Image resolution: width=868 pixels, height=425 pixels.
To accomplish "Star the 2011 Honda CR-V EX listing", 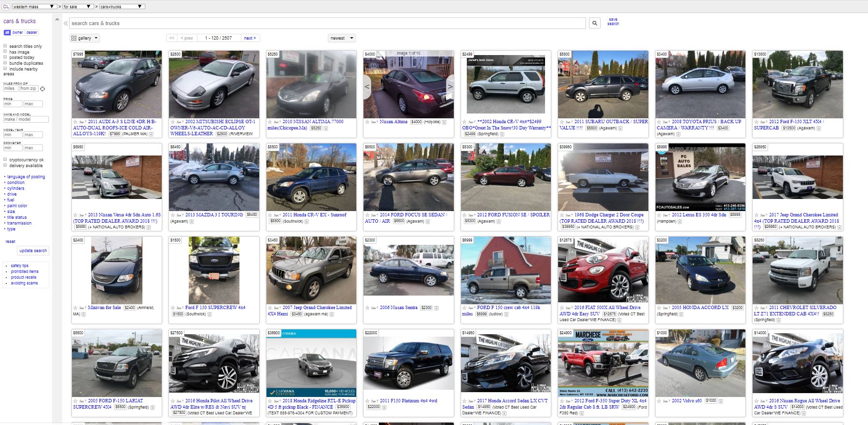I will [270, 215].
